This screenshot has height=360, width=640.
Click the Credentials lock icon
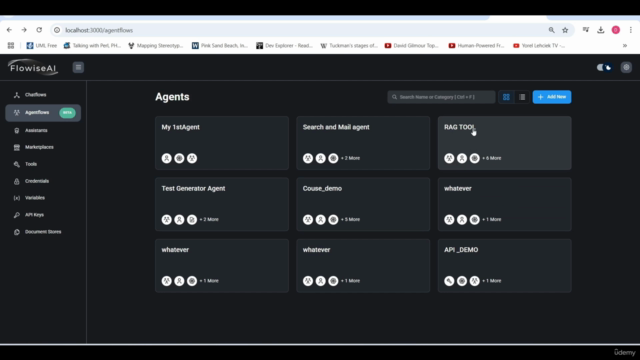[x=17, y=181]
